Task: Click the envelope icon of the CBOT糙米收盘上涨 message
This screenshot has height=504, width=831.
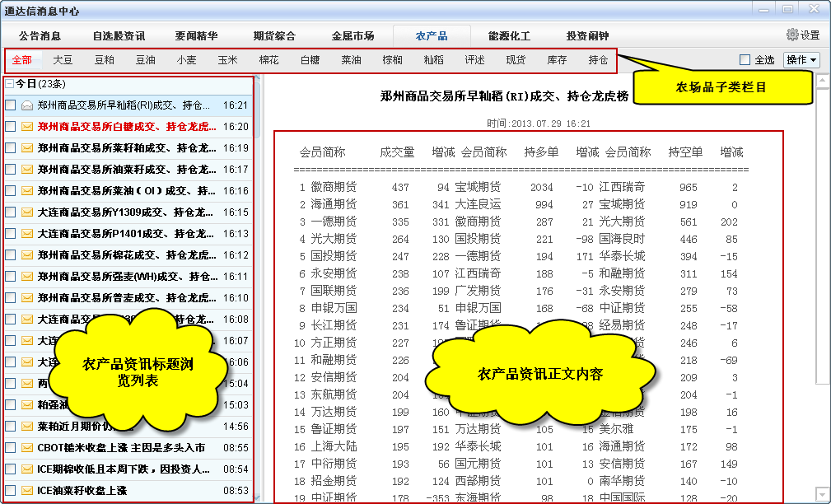Action: (x=27, y=448)
